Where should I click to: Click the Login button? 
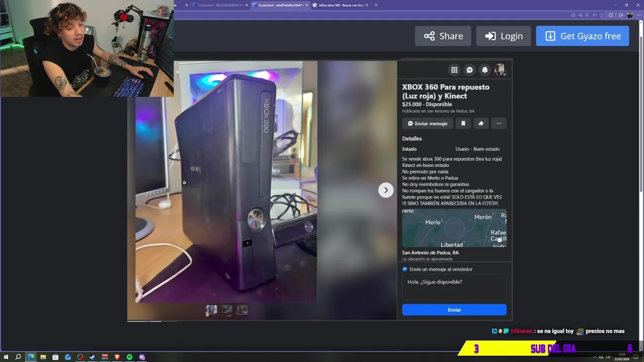click(x=503, y=36)
